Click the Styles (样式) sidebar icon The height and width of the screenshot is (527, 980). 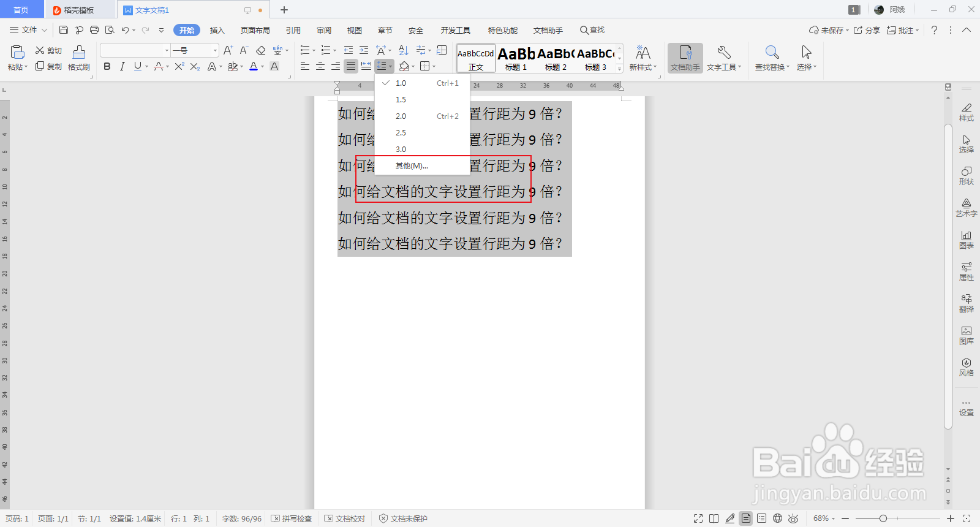pyautogui.click(x=967, y=112)
